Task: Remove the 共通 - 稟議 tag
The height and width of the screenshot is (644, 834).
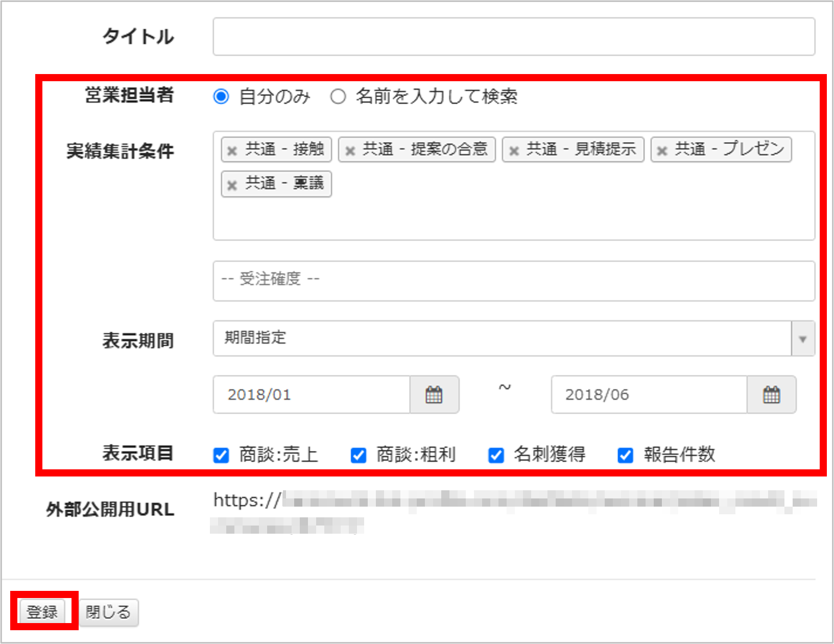Action: (232, 185)
